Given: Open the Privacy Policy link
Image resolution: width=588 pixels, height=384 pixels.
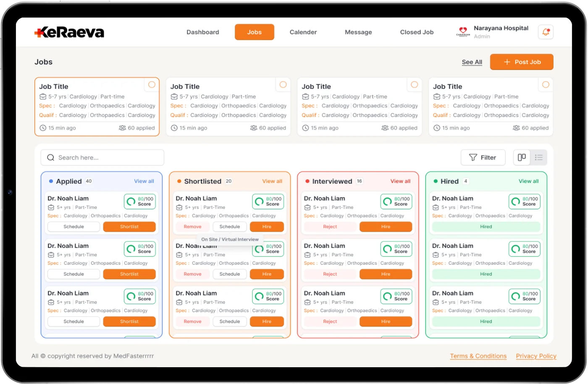Looking at the screenshot, I should coord(536,356).
